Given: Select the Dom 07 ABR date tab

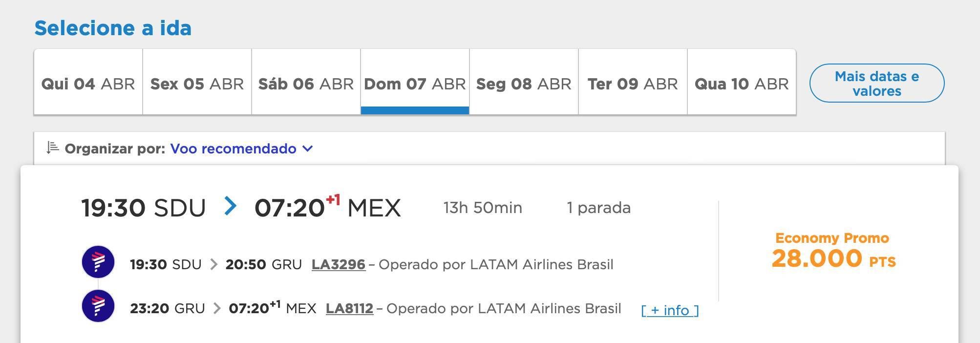Looking at the screenshot, I should click(415, 83).
